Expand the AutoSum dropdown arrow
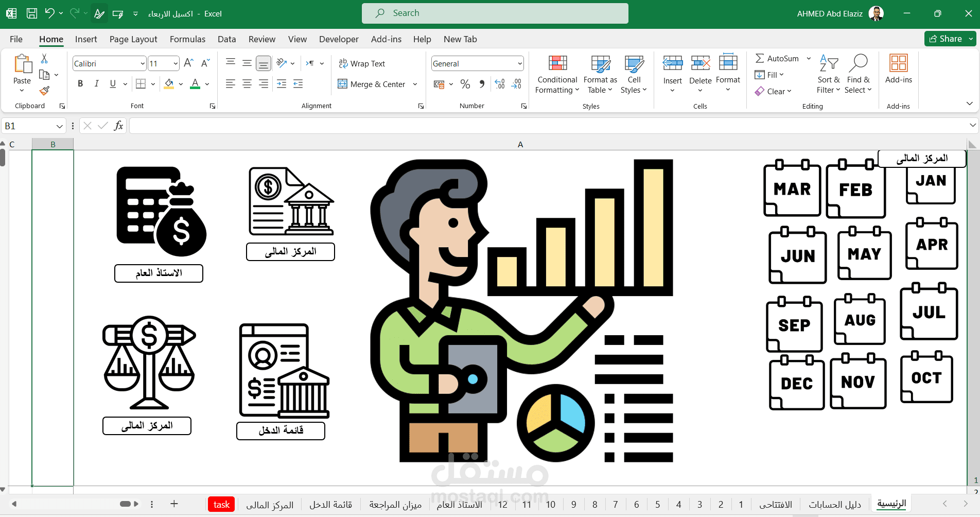Screen dimensions: 980x517 tap(809, 59)
